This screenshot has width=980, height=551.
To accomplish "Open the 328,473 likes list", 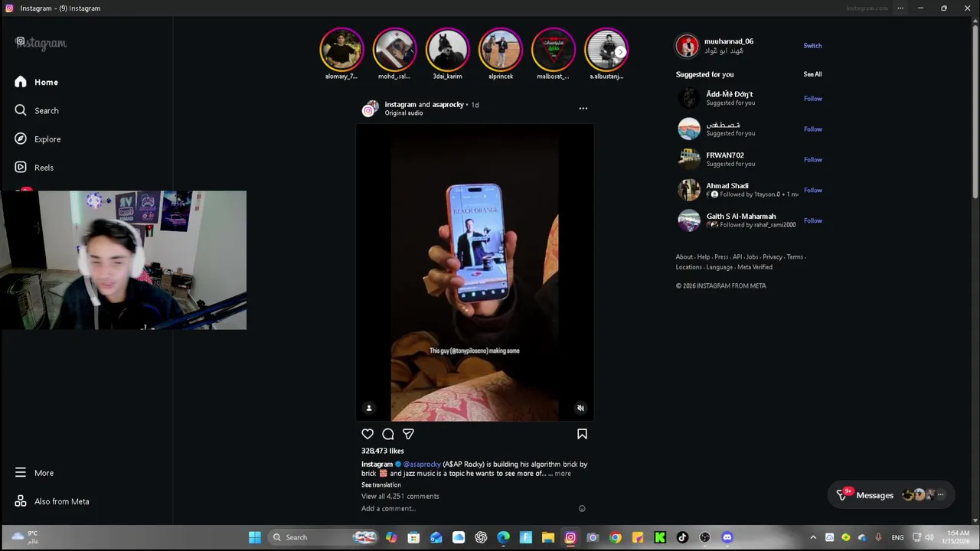I will (382, 451).
